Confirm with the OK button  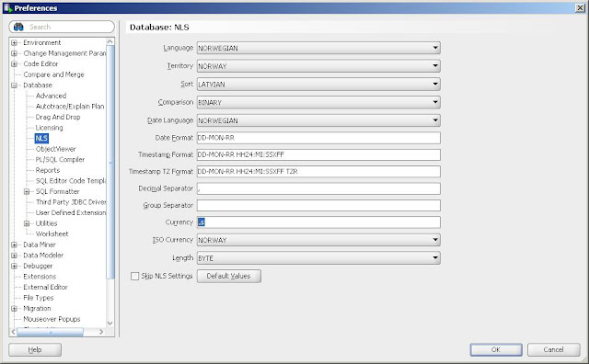(x=496, y=349)
